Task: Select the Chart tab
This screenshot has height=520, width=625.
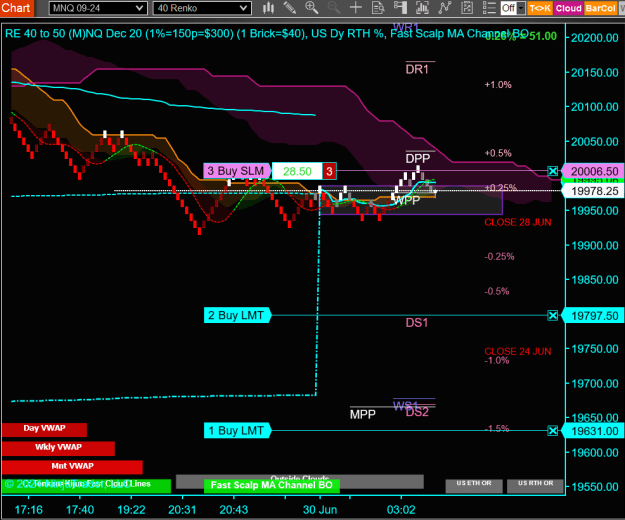Action: (x=16, y=8)
